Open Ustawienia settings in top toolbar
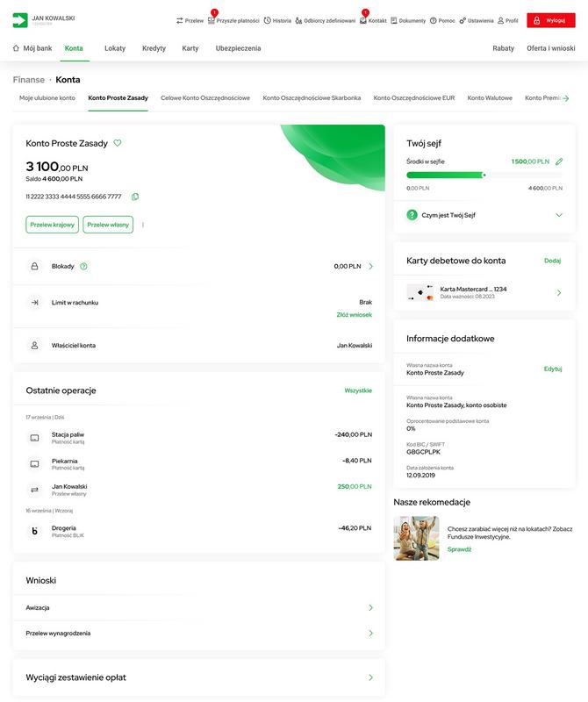Image resolution: width=588 pixels, height=702 pixels. [477, 20]
